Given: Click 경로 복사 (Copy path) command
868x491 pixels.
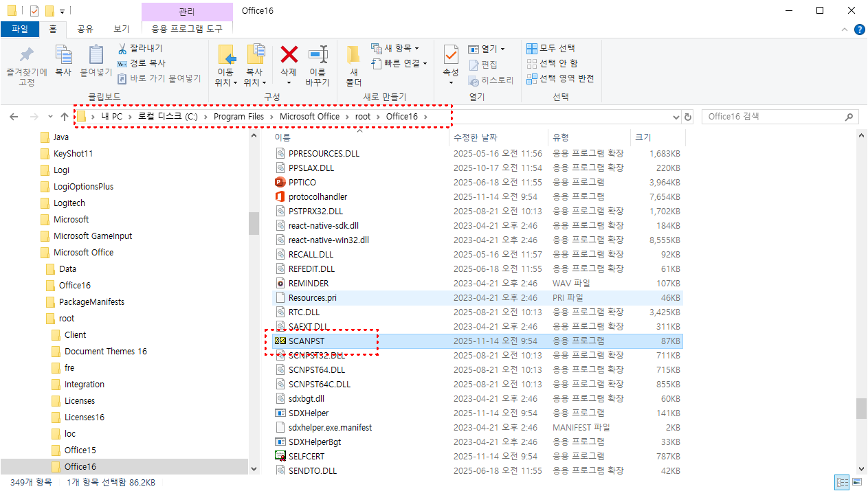Looking at the screenshot, I should 141,63.
